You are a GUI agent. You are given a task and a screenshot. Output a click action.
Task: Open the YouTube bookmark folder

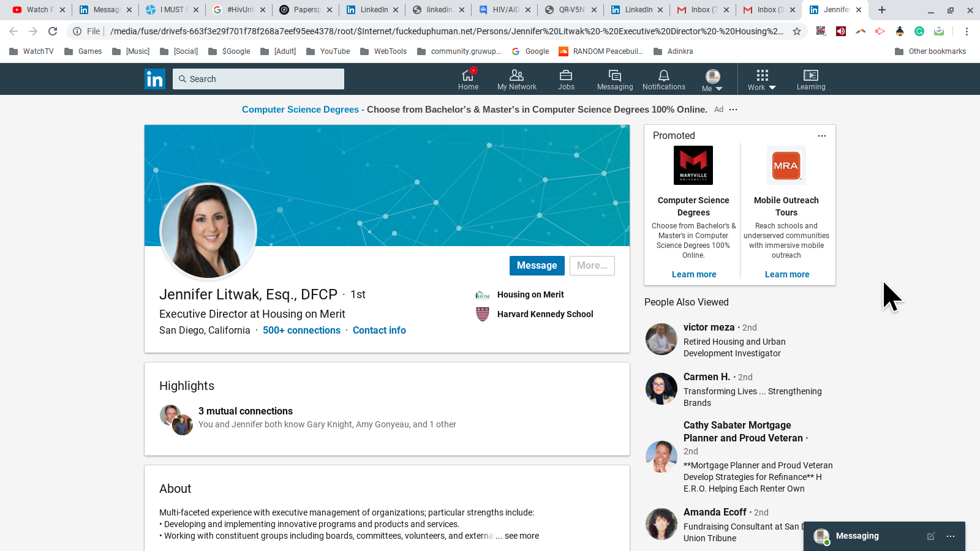pos(328,51)
